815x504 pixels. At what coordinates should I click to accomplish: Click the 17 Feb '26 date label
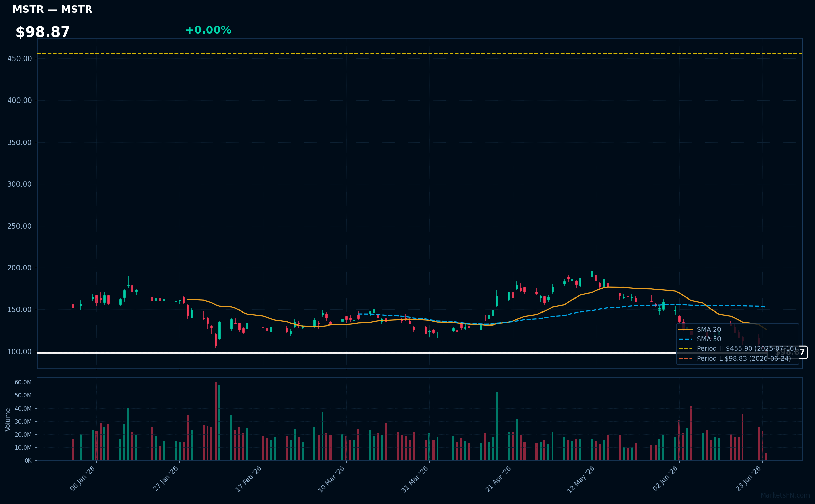pos(249,479)
